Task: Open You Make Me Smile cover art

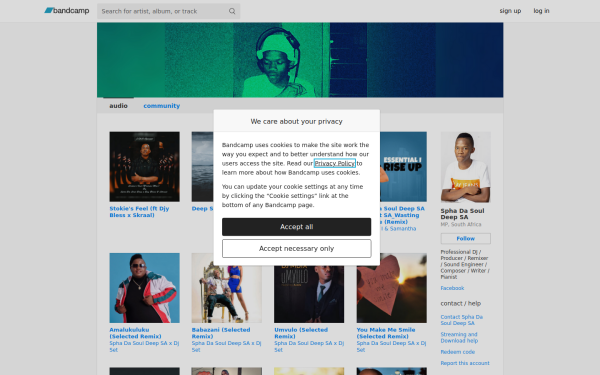Action: coord(391,288)
